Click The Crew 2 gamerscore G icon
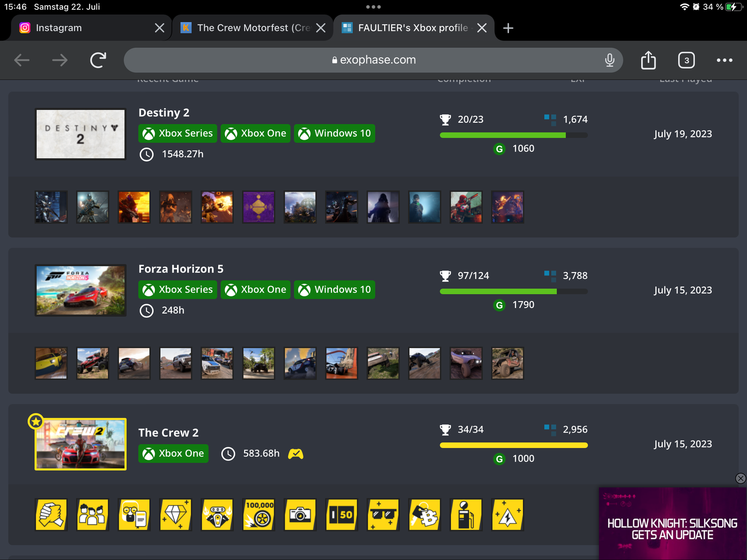 click(x=500, y=459)
